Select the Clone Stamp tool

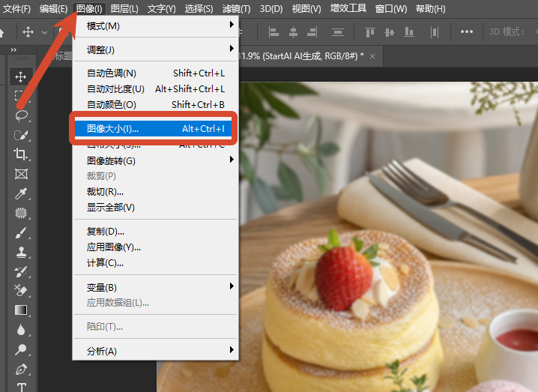(x=21, y=253)
